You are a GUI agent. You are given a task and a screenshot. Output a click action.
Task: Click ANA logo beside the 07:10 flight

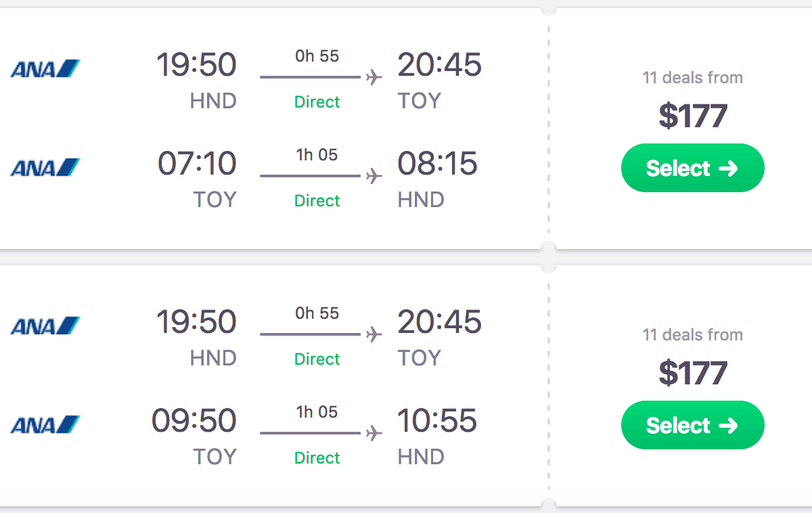pyautogui.click(x=45, y=166)
